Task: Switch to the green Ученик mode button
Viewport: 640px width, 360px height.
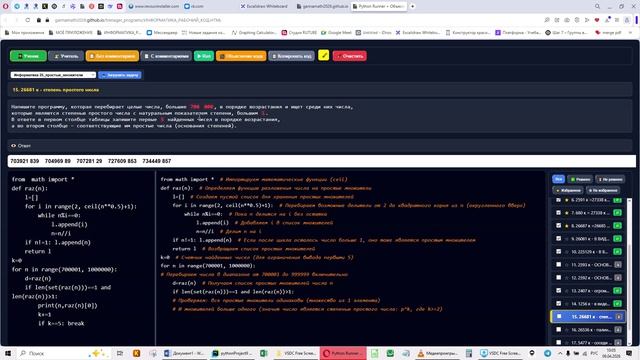Action: [x=28, y=56]
